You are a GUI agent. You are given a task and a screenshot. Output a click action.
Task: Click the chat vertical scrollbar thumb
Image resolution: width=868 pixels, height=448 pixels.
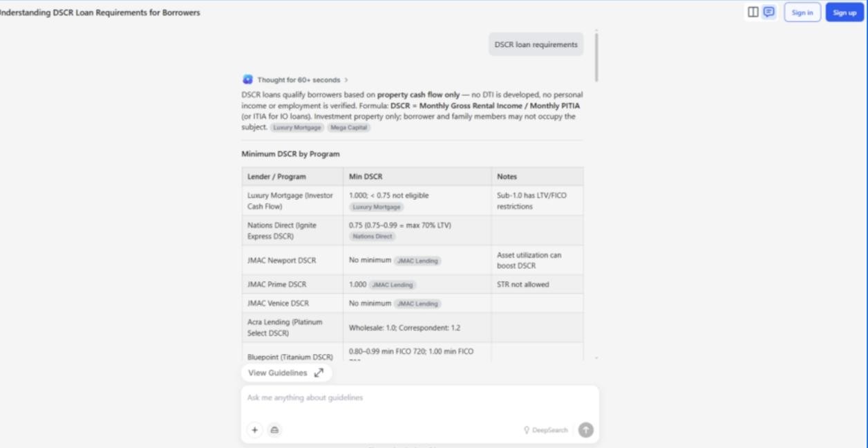tap(596, 56)
